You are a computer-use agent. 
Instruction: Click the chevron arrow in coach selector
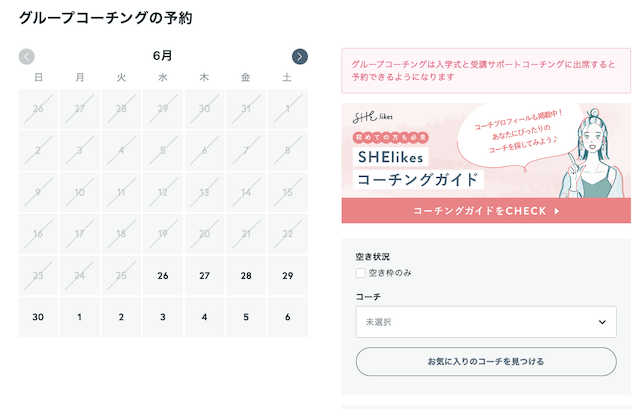602,322
